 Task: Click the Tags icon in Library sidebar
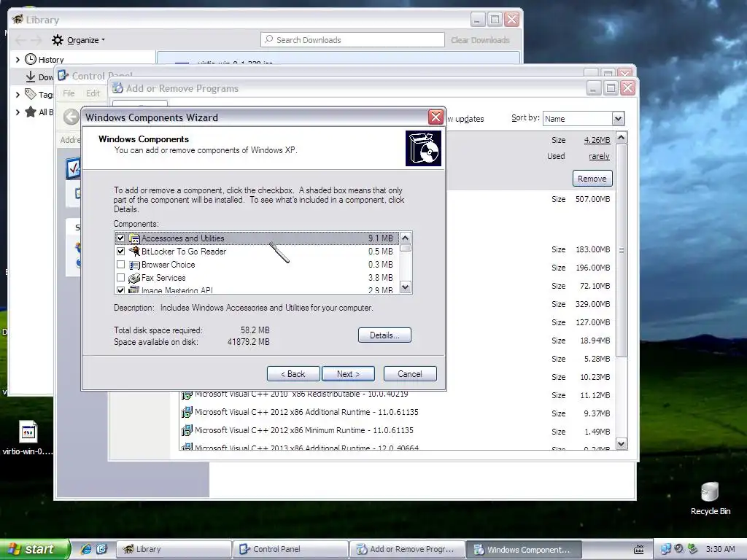point(31,94)
